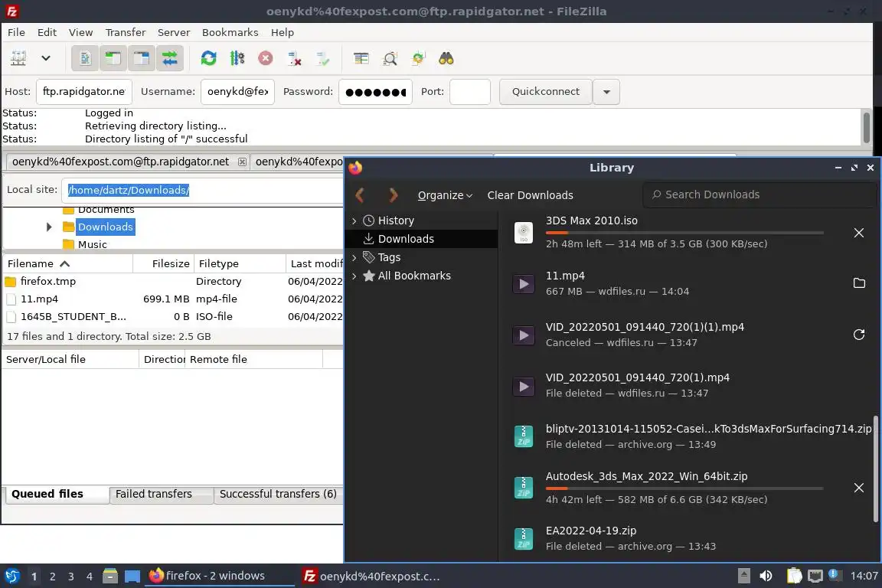This screenshot has width=882, height=588.
Task: Select firefox.tmp directory in file list
Action: pyautogui.click(x=173, y=281)
